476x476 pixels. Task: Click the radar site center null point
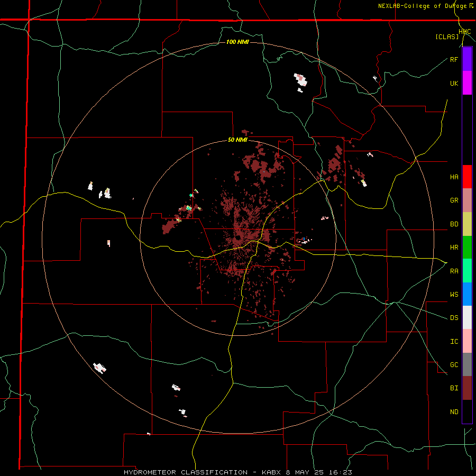click(x=239, y=237)
